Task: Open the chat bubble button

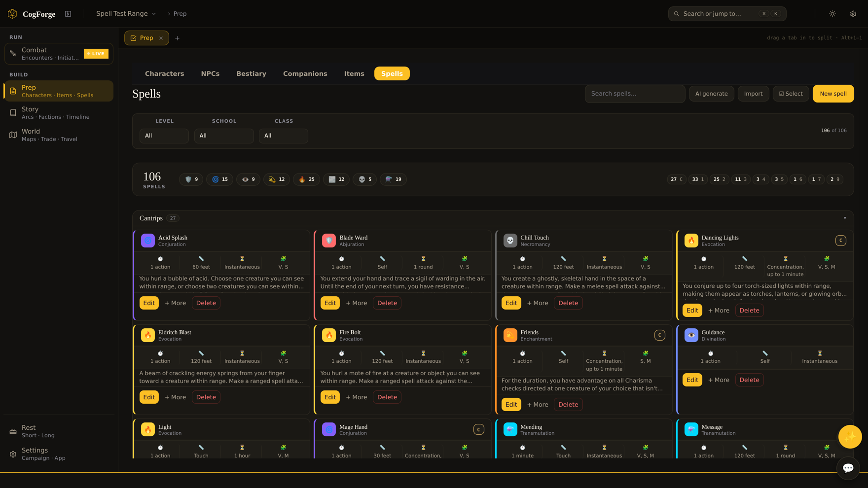Action: click(848, 468)
